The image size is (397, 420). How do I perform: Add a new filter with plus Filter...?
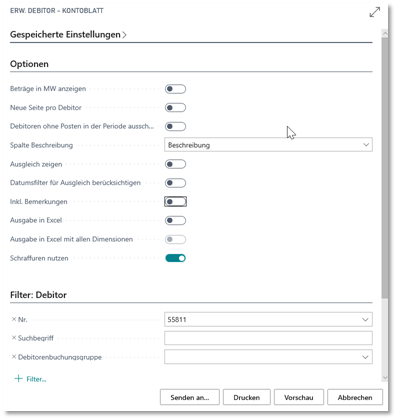pyautogui.click(x=30, y=379)
